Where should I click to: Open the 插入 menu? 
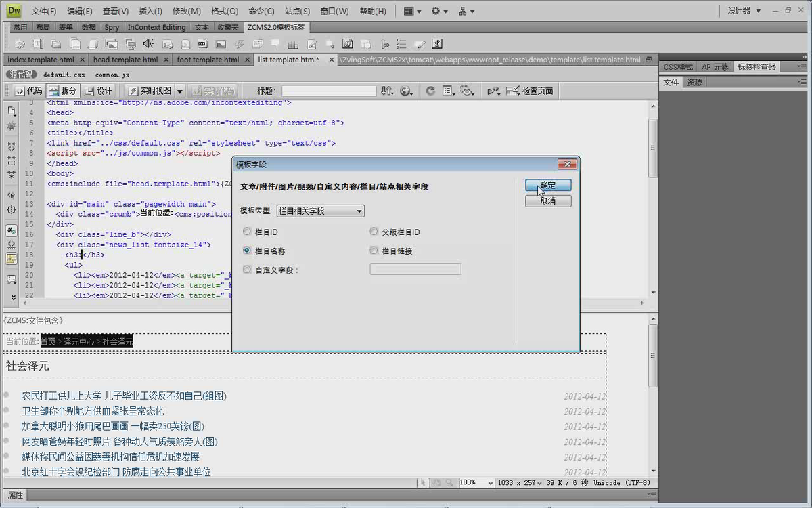pyautogui.click(x=150, y=10)
